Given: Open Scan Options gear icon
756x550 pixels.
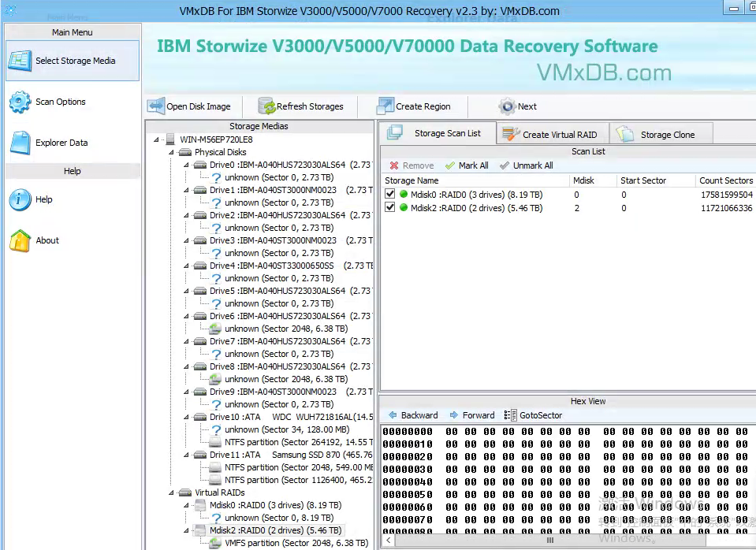Looking at the screenshot, I should coord(20,102).
